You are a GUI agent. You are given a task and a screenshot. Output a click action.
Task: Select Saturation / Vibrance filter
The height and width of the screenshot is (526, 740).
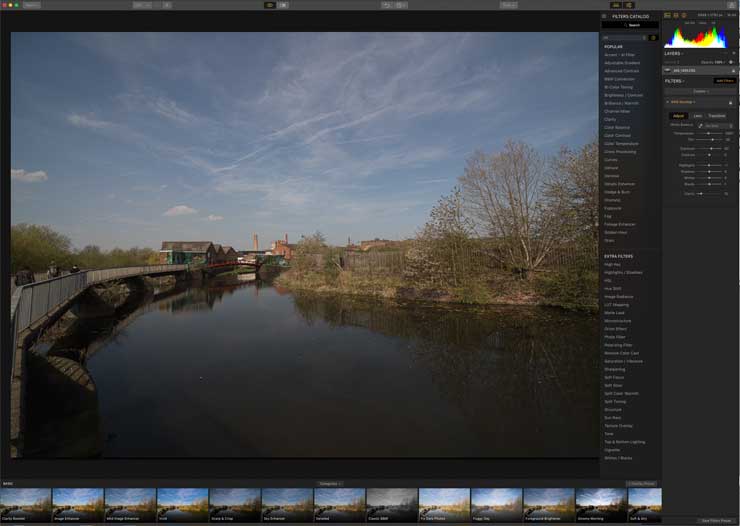[623, 361]
